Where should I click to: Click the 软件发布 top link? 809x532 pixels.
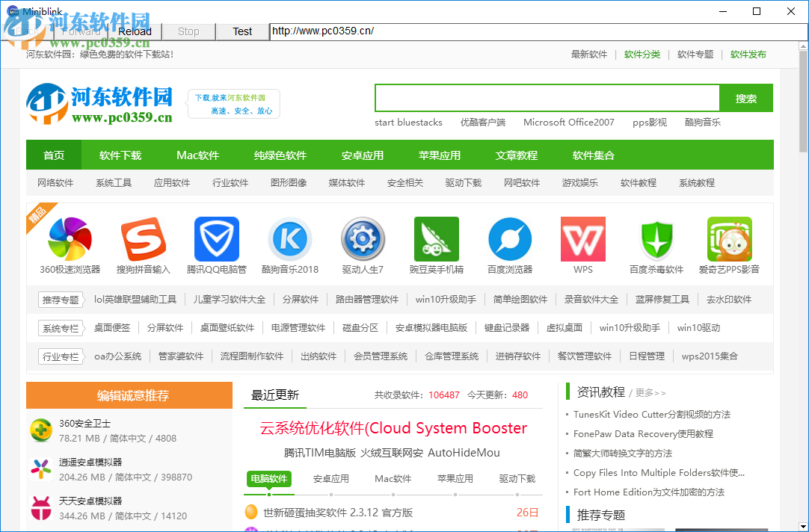(748, 54)
